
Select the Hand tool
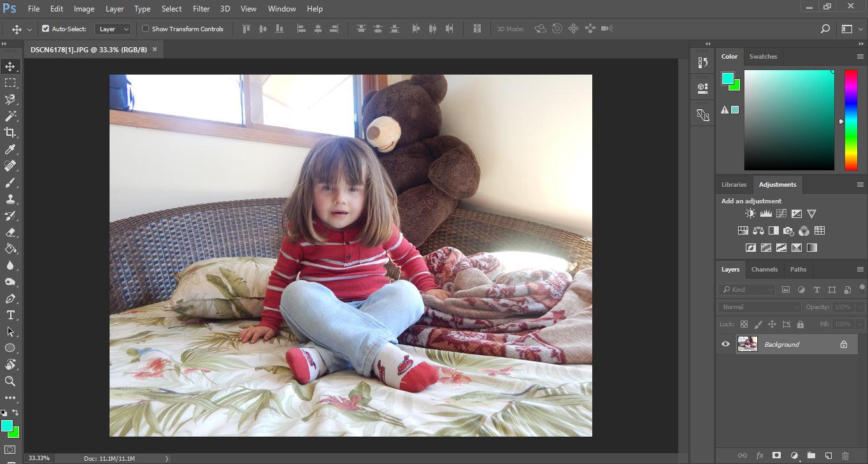[x=10, y=365]
